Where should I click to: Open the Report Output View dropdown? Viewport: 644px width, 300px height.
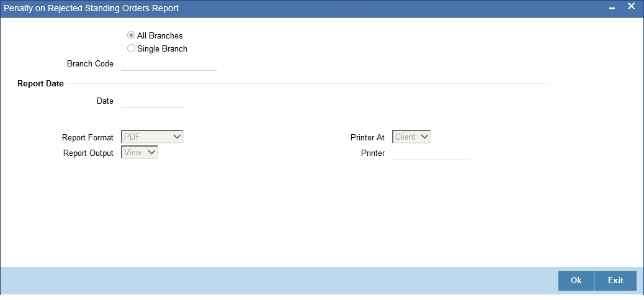tap(140, 152)
